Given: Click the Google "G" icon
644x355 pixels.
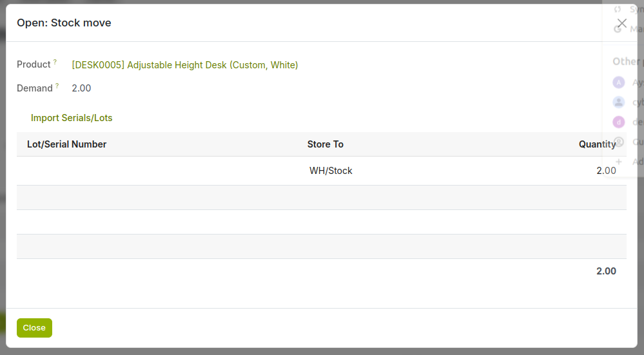Looking at the screenshot, I should tap(618, 29).
